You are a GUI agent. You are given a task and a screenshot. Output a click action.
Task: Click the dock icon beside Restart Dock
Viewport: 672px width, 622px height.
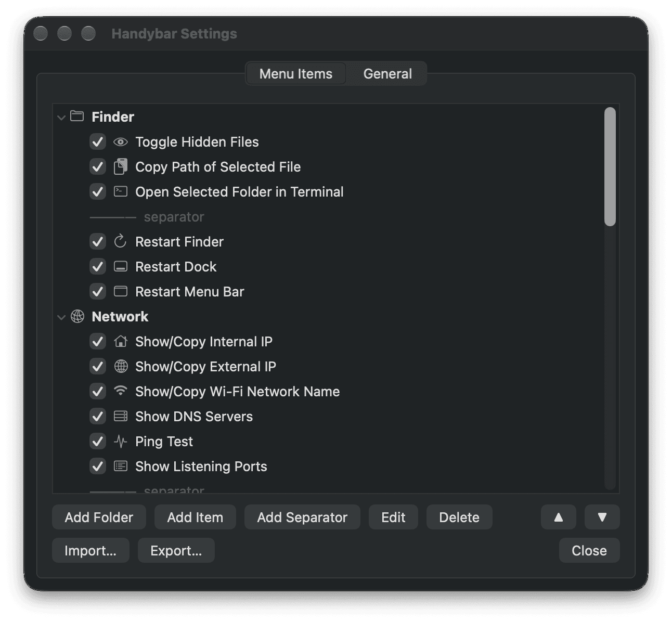[121, 266]
